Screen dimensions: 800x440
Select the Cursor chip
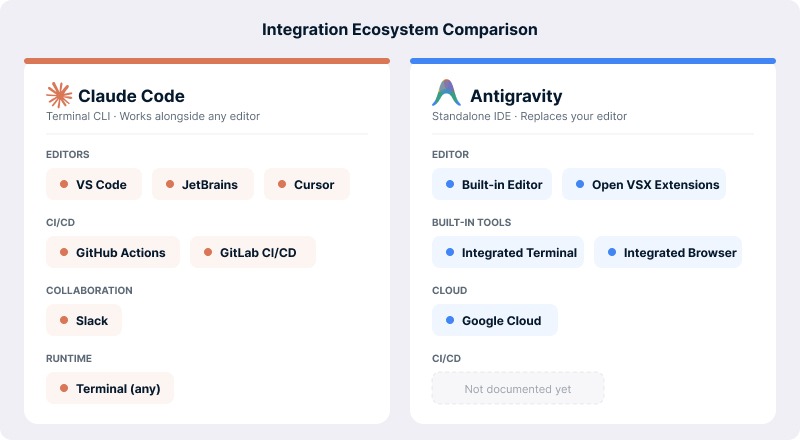pyautogui.click(x=307, y=184)
